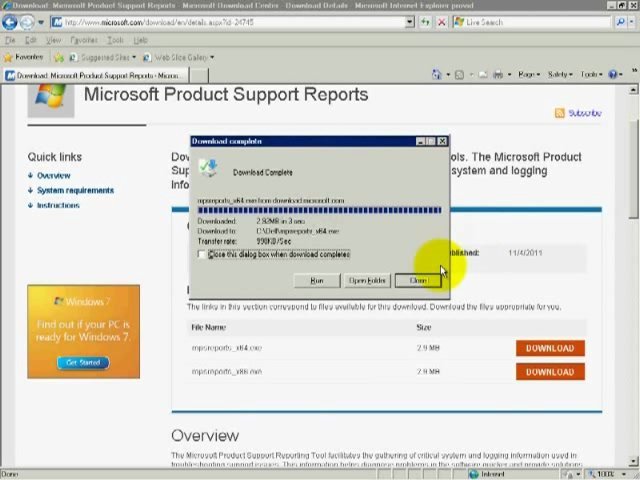The height and width of the screenshot is (480, 640).
Task: Click the Favorites star button
Action: [23, 57]
